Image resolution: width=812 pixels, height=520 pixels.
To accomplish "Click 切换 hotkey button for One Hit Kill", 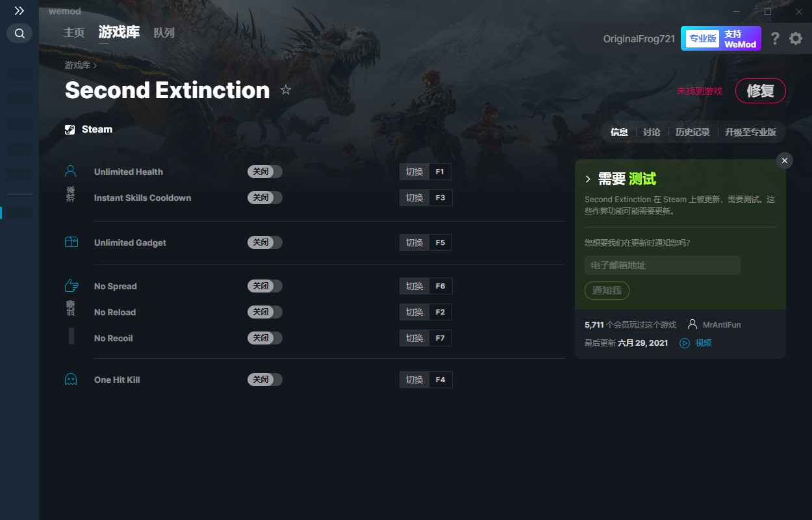I will pos(414,380).
